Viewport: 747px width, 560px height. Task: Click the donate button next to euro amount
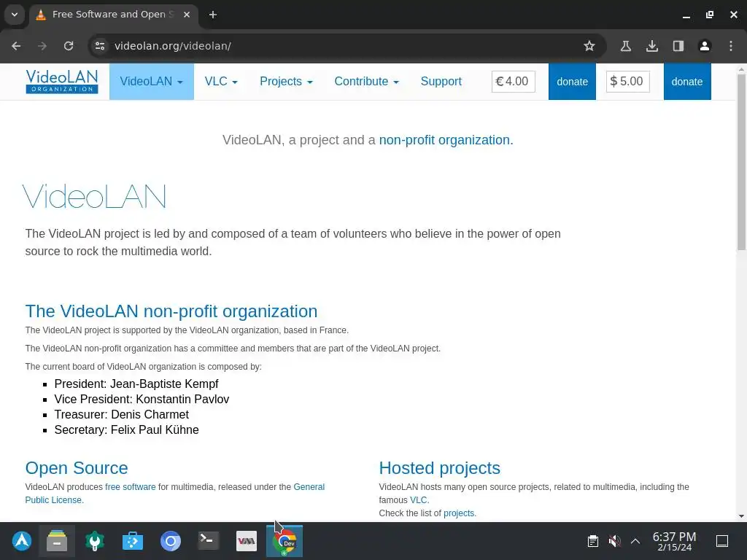[572, 82]
